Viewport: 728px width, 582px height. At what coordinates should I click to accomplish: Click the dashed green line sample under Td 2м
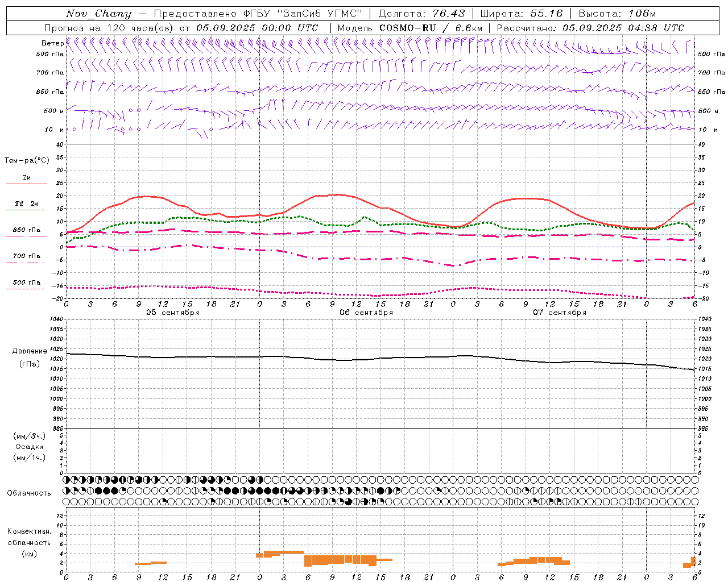26,210
